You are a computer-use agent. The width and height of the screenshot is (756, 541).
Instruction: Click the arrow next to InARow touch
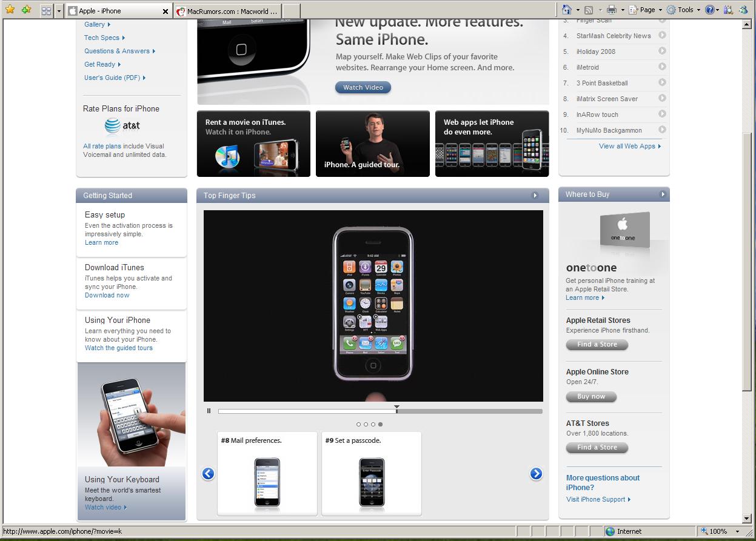click(x=662, y=114)
